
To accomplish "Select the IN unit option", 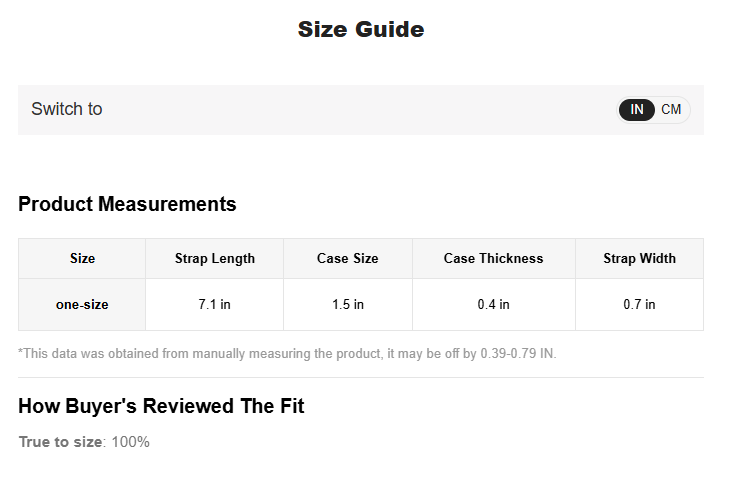I will pyautogui.click(x=637, y=110).
